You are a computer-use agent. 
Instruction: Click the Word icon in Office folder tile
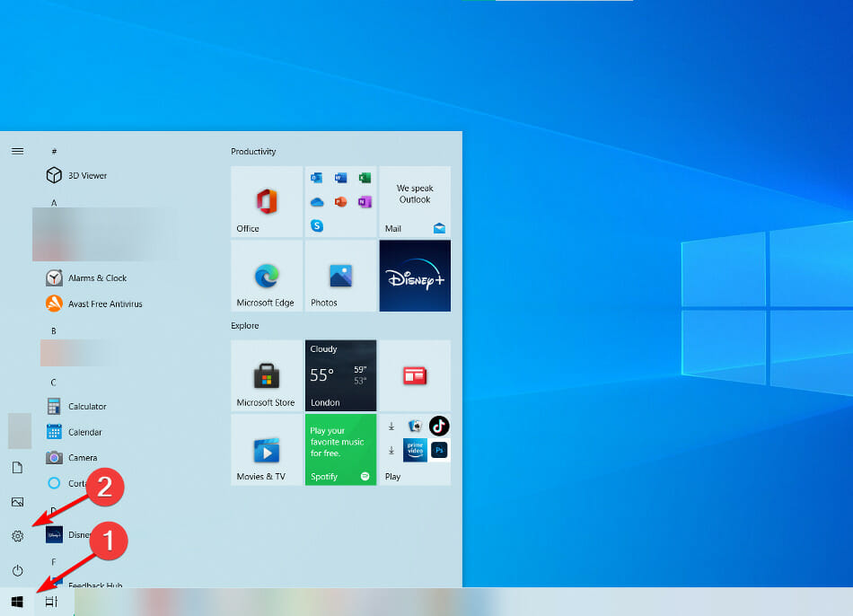(x=340, y=178)
